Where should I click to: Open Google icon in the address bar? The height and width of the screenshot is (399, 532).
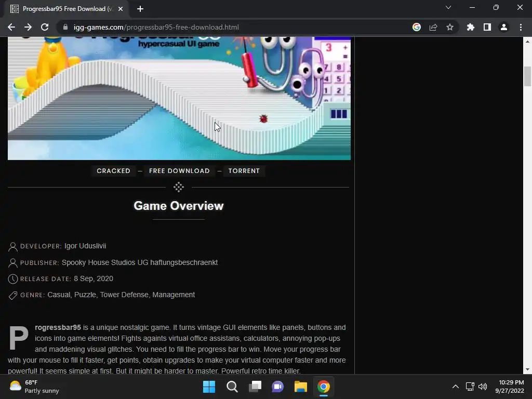click(416, 27)
